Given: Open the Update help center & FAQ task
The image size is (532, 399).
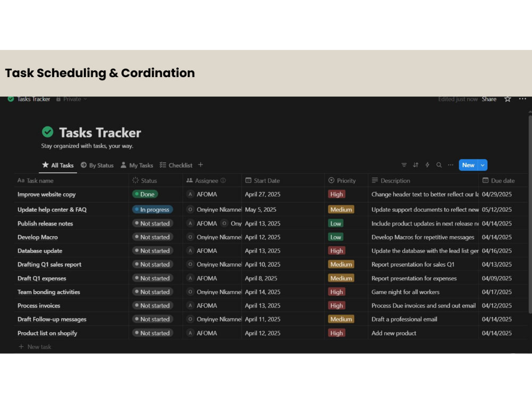Looking at the screenshot, I should (52, 209).
